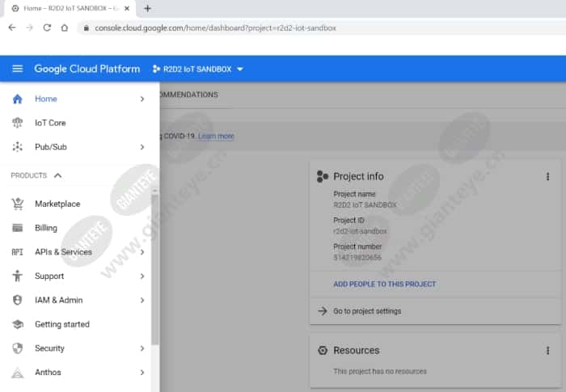Open Anthos menu entry
Screen dimensions: 566x392
tap(48, 373)
